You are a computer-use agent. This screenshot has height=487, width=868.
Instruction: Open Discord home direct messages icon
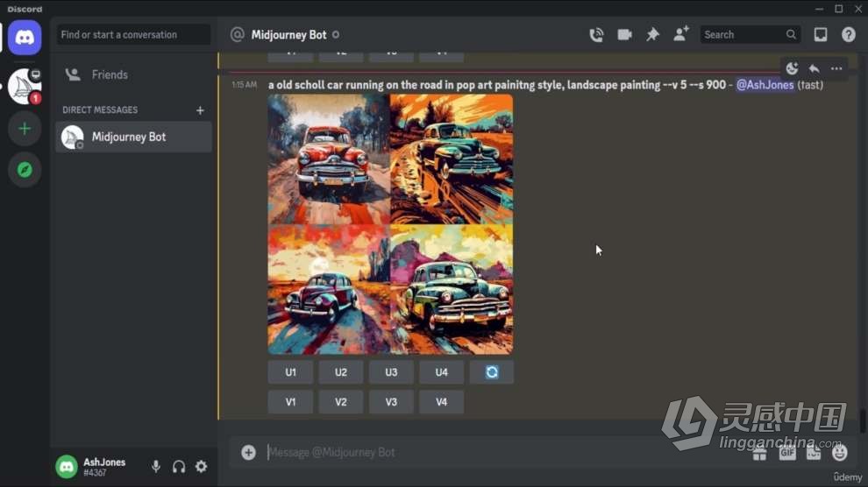pos(25,38)
